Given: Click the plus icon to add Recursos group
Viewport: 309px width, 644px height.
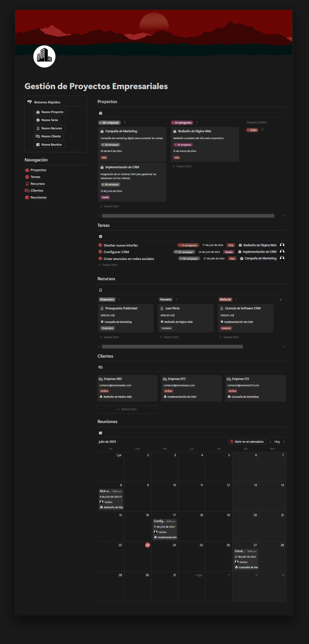Looking at the screenshot, I should coord(281,300).
